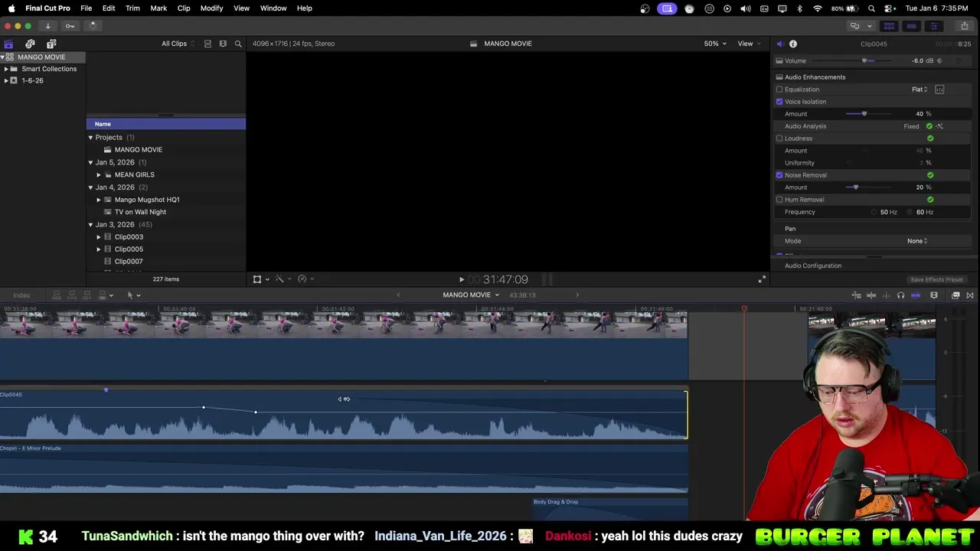Toggle snapping icon in timeline toolbar
The height and width of the screenshot is (551, 980).
coord(916,295)
